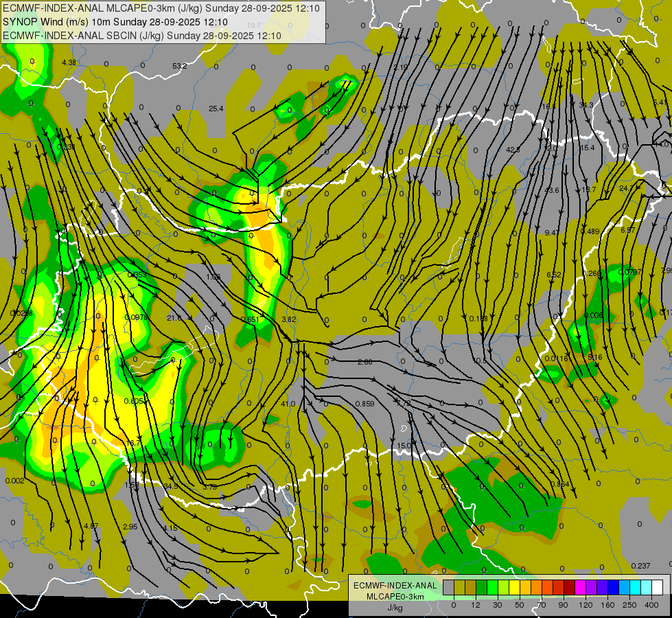Select the white swatch at legend end
This screenshot has width=672, height=618.
(x=657, y=586)
